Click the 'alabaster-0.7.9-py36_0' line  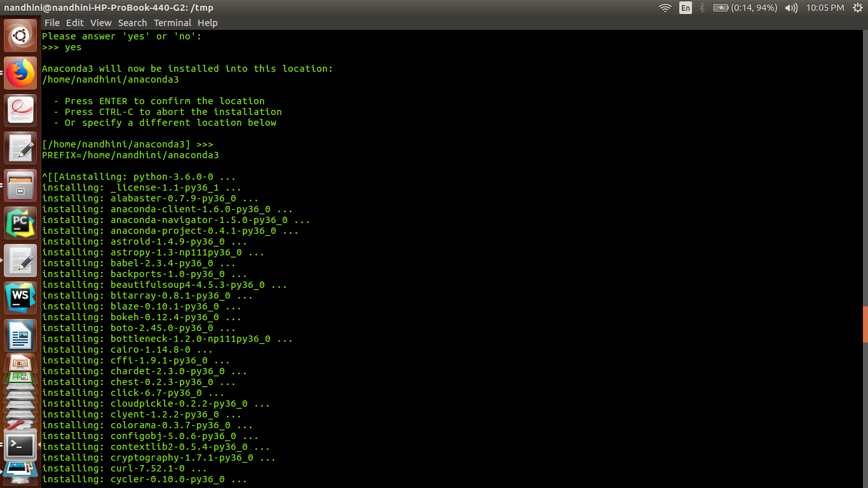[x=150, y=198]
